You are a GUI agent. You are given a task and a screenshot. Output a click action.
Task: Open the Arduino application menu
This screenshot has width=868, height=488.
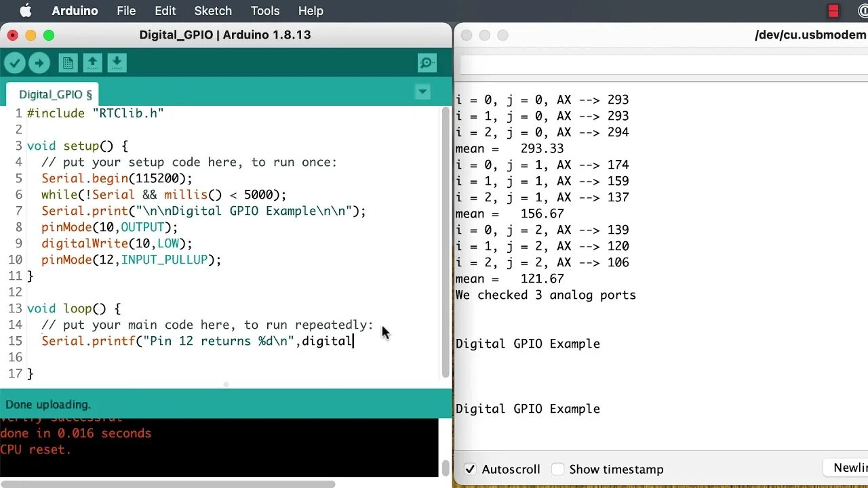(x=75, y=11)
